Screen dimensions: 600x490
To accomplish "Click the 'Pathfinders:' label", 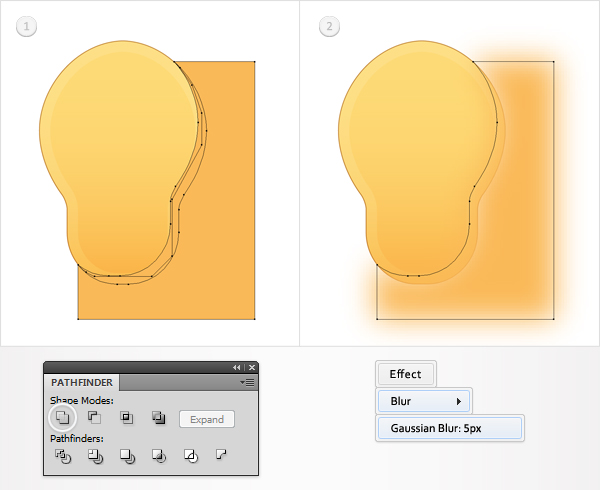I will coord(77,438).
